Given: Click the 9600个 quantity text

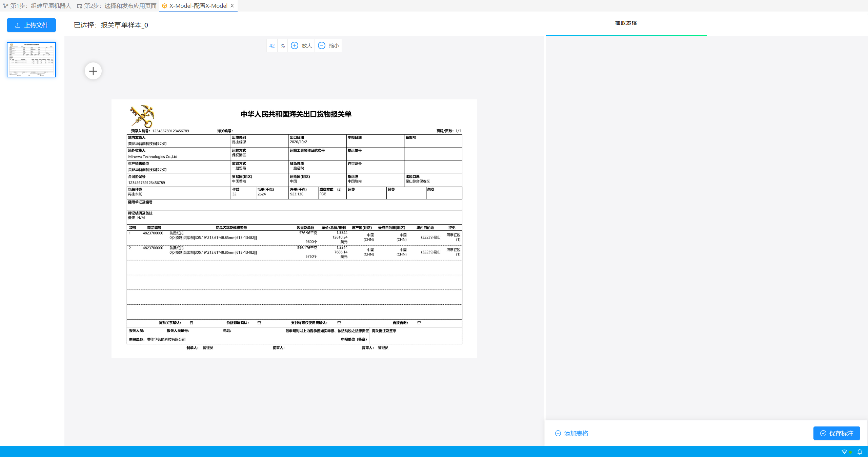Looking at the screenshot, I should click(x=311, y=242).
